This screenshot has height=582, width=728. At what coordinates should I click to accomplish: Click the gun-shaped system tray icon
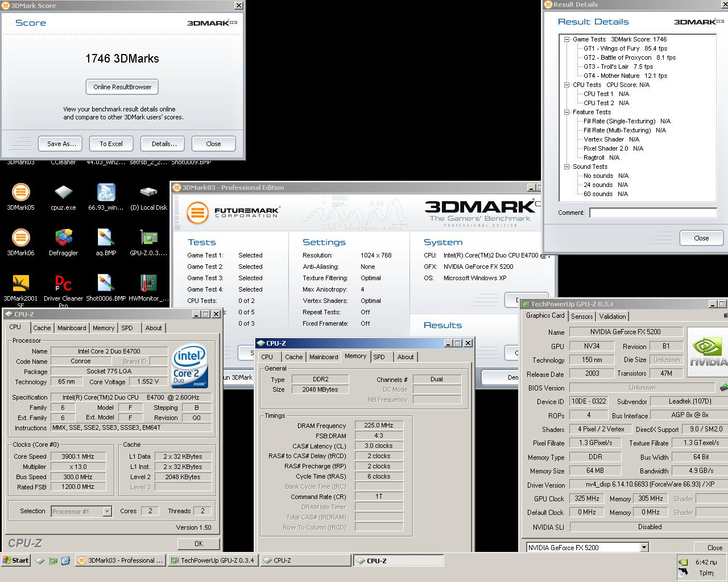tap(683, 572)
